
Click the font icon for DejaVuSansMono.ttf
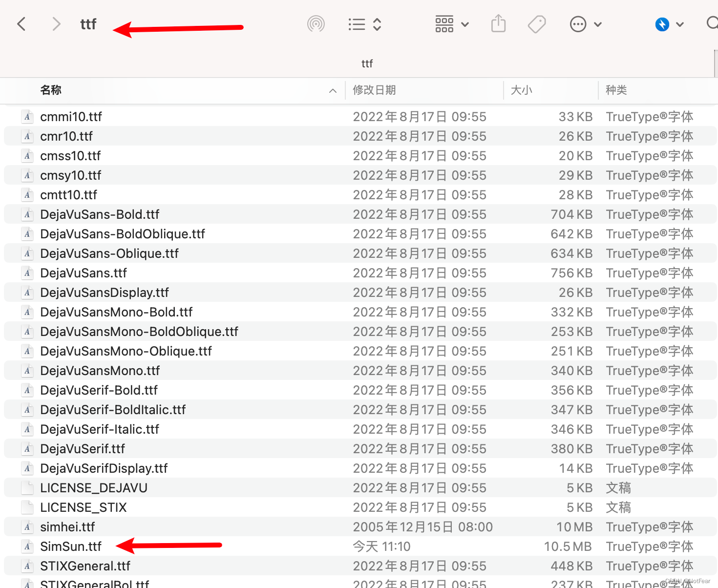pos(27,371)
